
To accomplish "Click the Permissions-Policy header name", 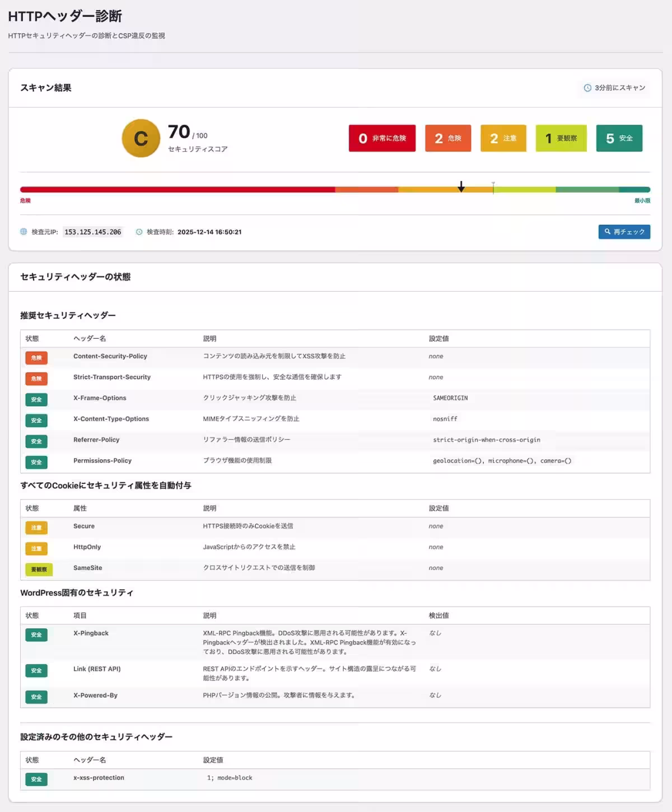I will point(102,461).
